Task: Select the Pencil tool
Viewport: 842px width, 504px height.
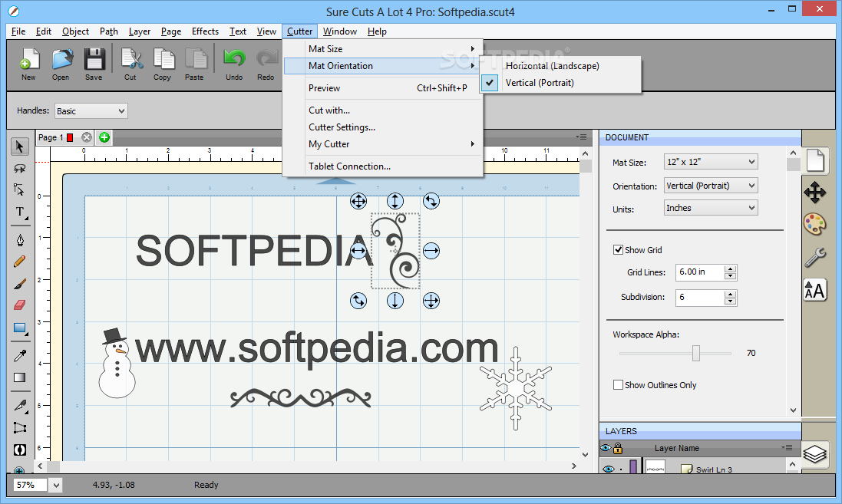Action: (x=20, y=262)
